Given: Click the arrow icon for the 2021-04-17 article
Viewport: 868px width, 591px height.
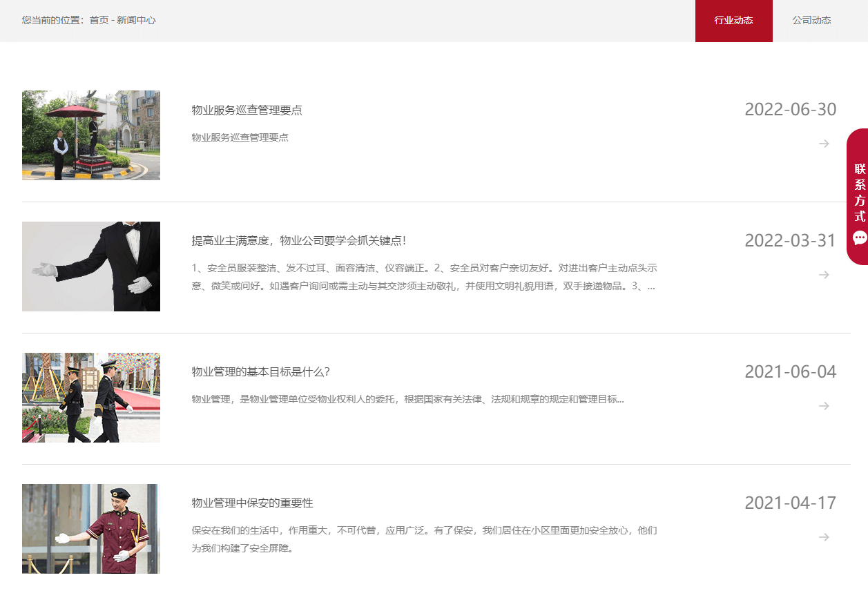Looking at the screenshot, I should click(x=823, y=537).
